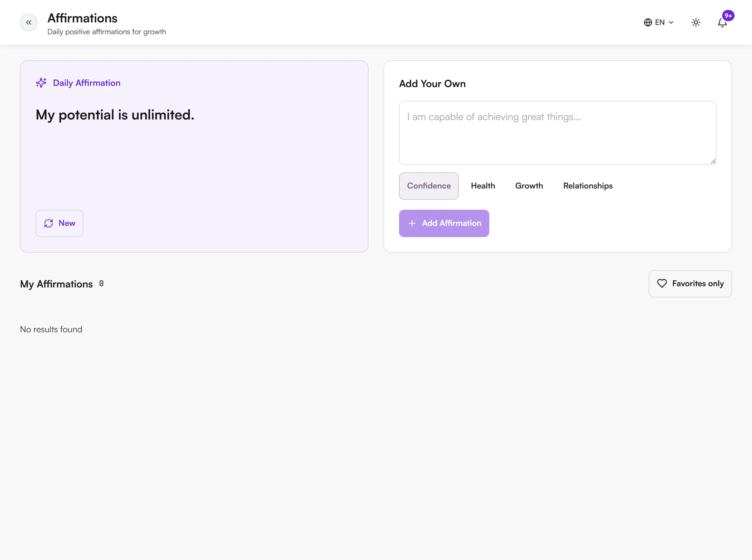Select the Health category
Image resolution: width=752 pixels, height=560 pixels.
pos(483,186)
